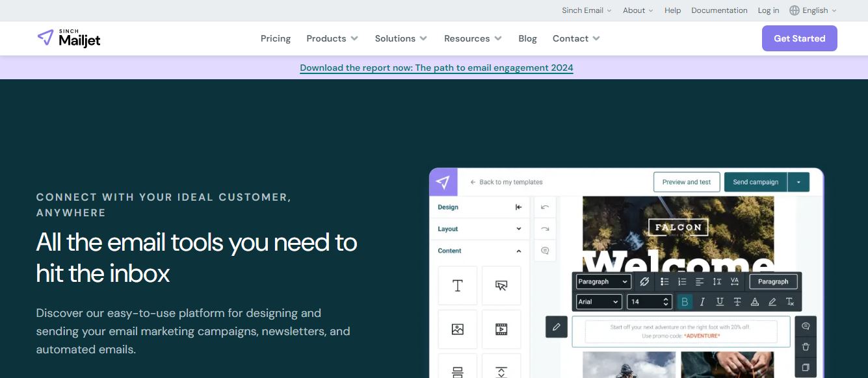Click the pencil edit icon beside text block
This screenshot has width=868, height=378.
click(x=557, y=327)
